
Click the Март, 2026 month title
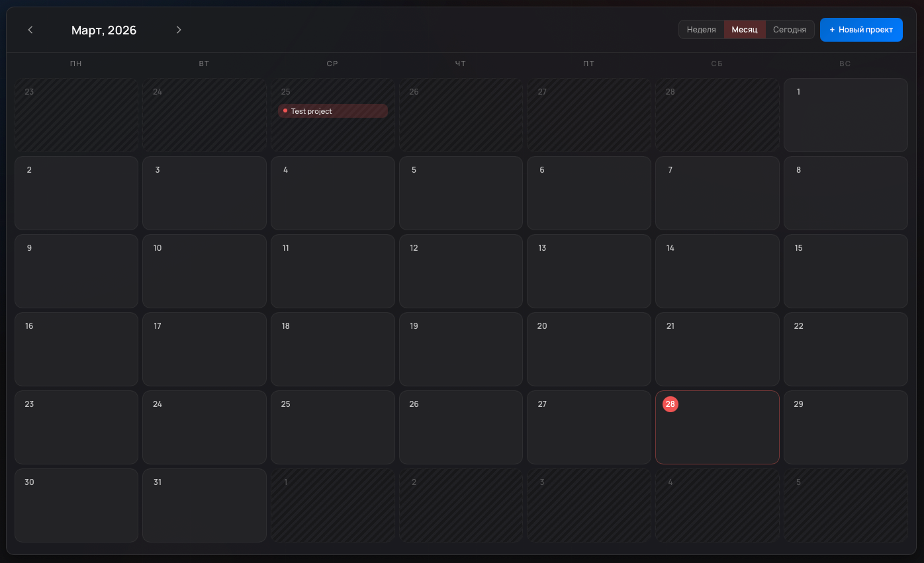[104, 30]
